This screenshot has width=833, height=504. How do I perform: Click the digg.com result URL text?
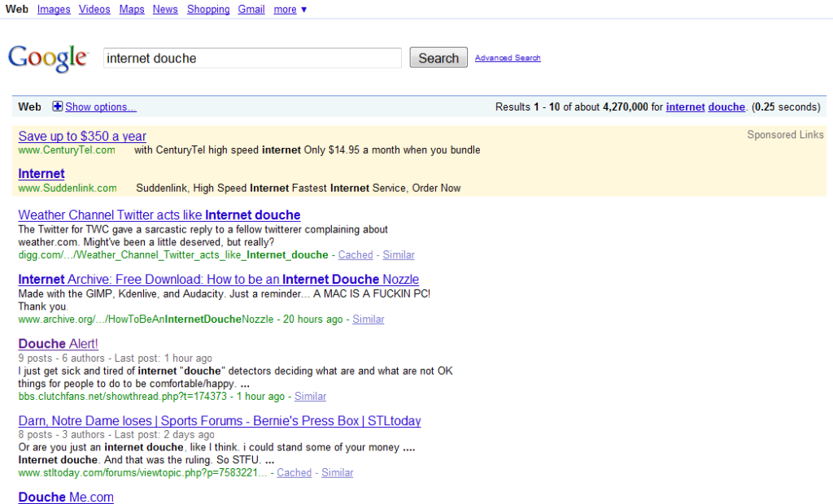(x=173, y=255)
